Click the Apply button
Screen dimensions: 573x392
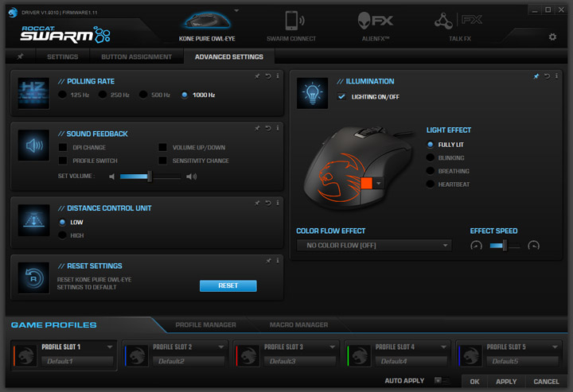tap(506, 382)
